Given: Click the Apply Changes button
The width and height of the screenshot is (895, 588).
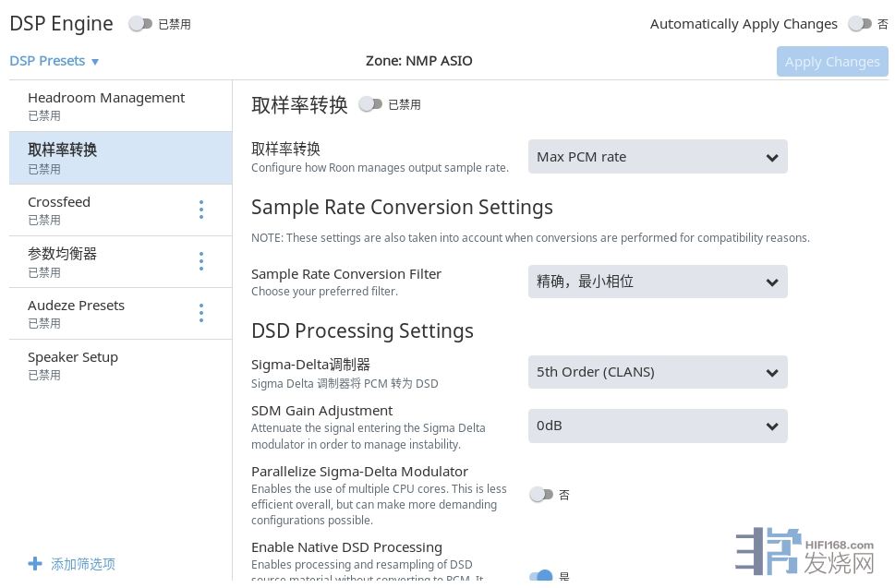Looking at the screenshot, I should pyautogui.click(x=831, y=62).
